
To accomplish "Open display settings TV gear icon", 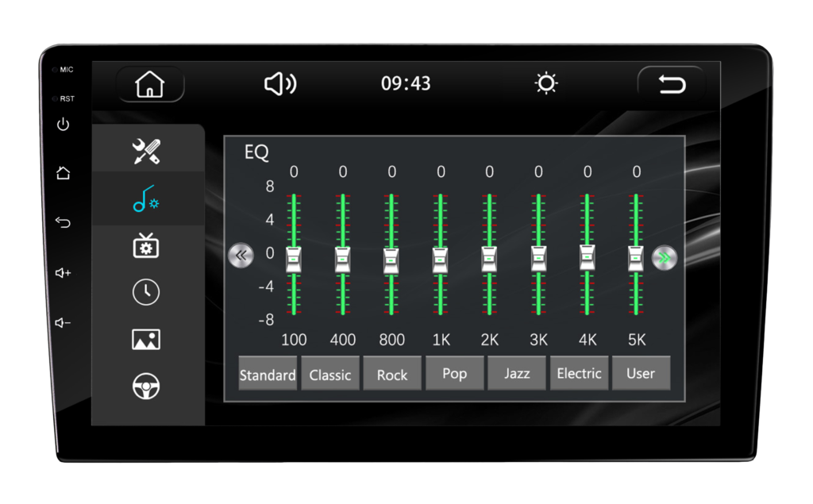I will coord(146,245).
